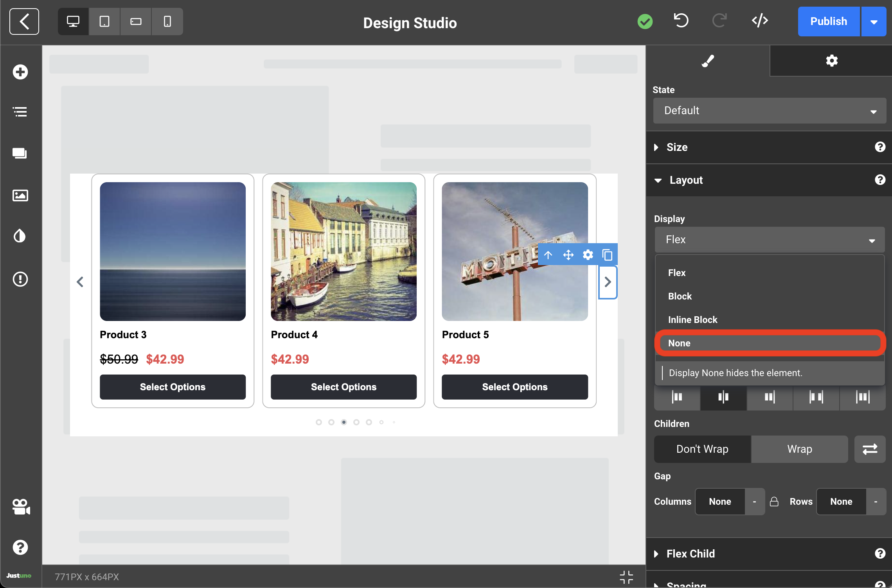Expand the Flex Child section
Viewport: 892px width, 588px height.
pyautogui.click(x=691, y=554)
